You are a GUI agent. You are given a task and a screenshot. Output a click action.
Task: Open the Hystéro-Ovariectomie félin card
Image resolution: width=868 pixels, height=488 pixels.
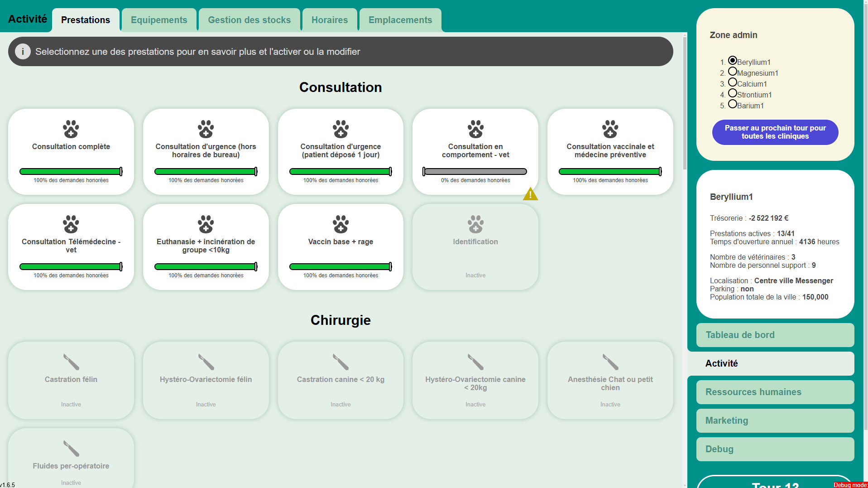206,380
